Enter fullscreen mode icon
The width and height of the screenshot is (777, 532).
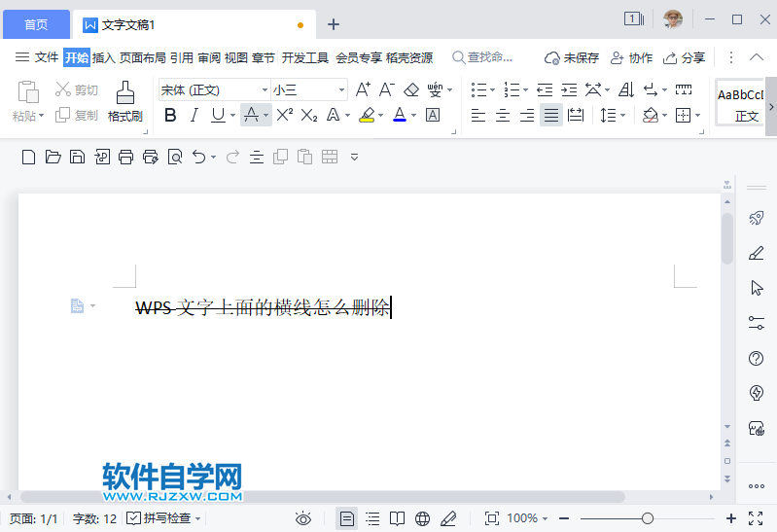click(x=756, y=518)
